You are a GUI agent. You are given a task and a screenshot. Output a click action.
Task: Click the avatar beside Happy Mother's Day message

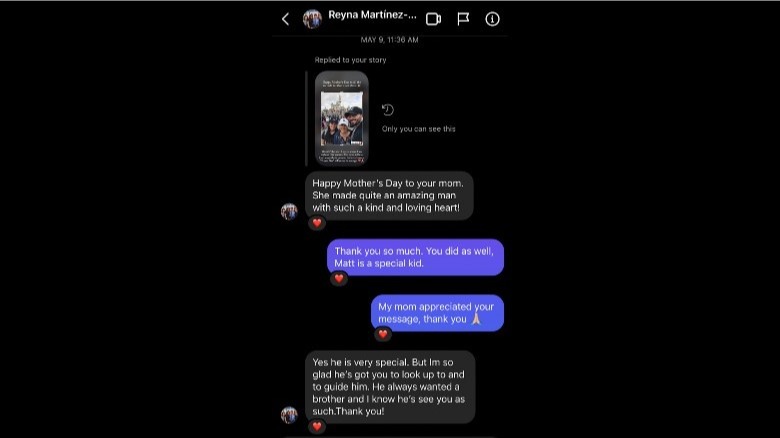289,212
